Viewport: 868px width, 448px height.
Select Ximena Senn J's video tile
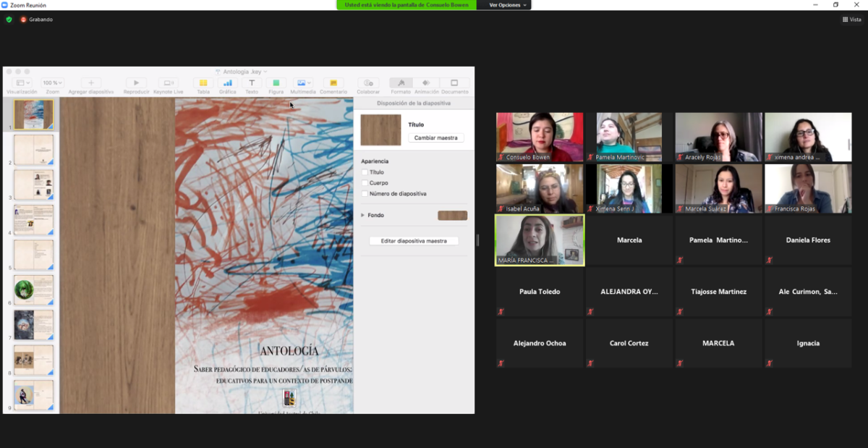pos(629,189)
